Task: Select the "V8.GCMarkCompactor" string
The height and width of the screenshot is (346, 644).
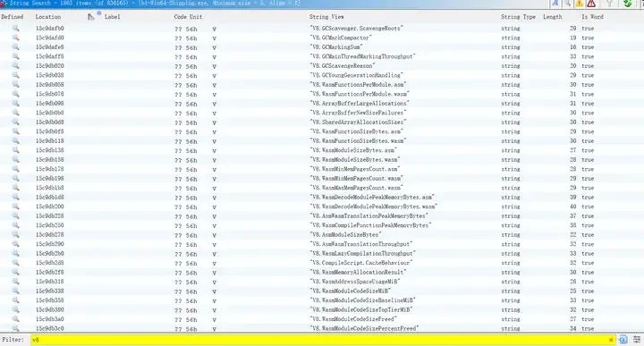Action: 341,38
